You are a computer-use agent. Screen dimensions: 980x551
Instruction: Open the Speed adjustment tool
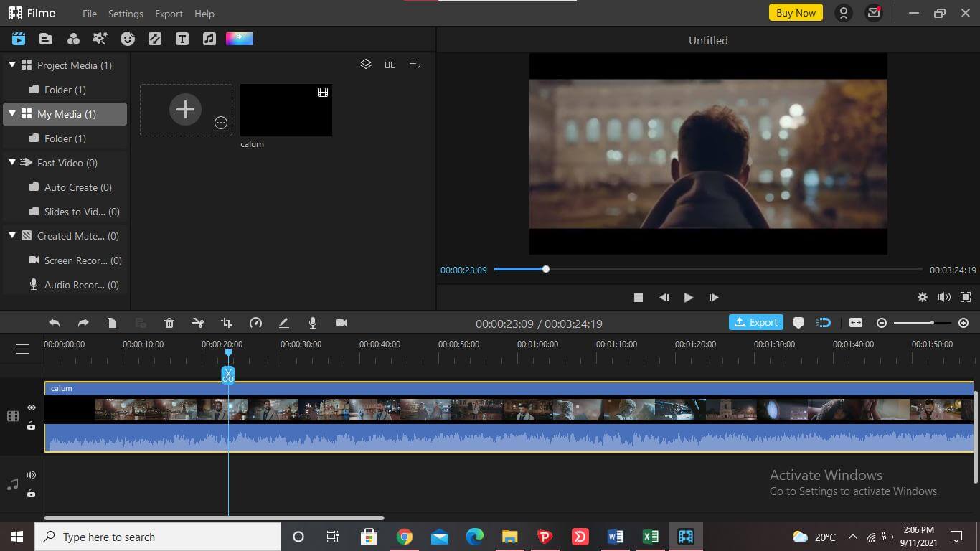click(x=255, y=323)
